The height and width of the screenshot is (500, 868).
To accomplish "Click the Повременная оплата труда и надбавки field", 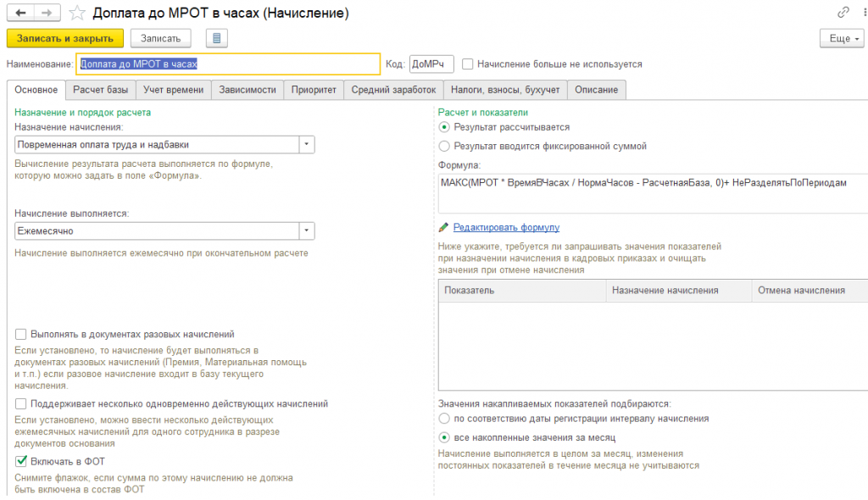I will click(157, 145).
